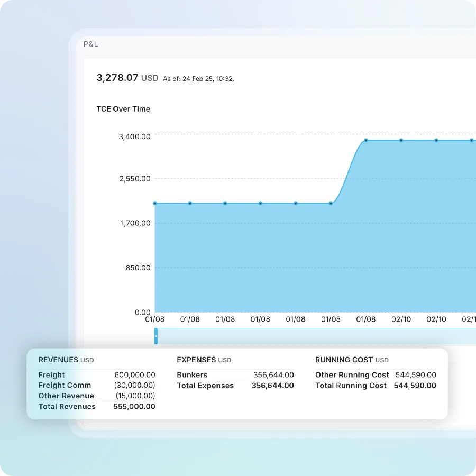Image resolution: width=476 pixels, height=476 pixels.
Task: Select the rightmost data point on the chart
Action: coord(471,140)
